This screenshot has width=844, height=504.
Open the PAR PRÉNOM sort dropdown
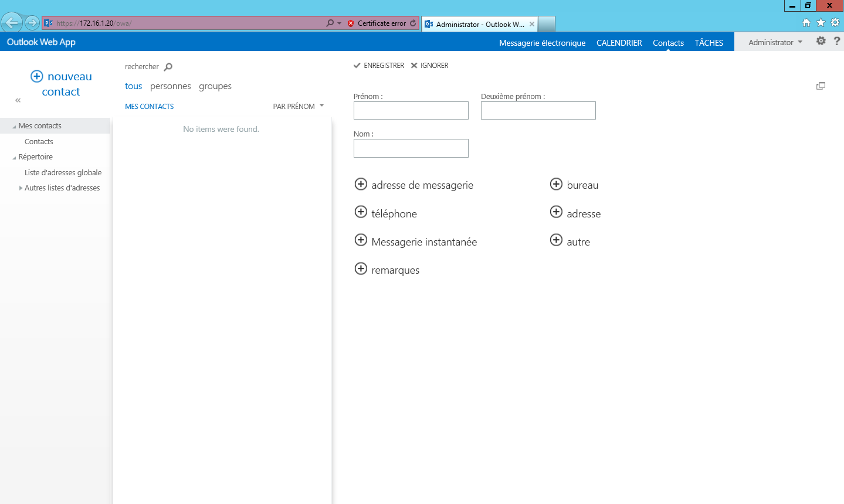pyautogui.click(x=298, y=106)
